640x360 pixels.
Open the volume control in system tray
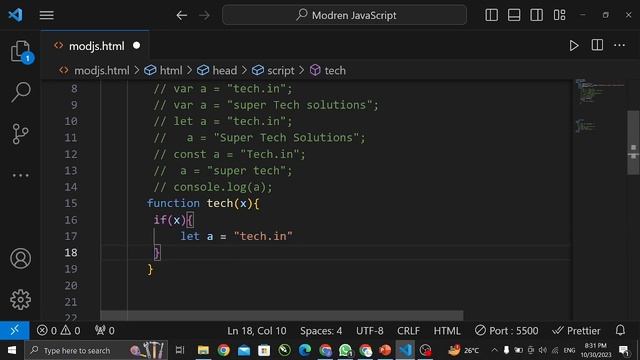542,350
